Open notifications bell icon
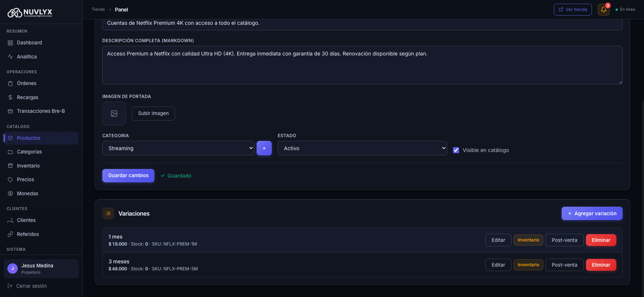This screenshot has height=297, width=644. [604, 10]
